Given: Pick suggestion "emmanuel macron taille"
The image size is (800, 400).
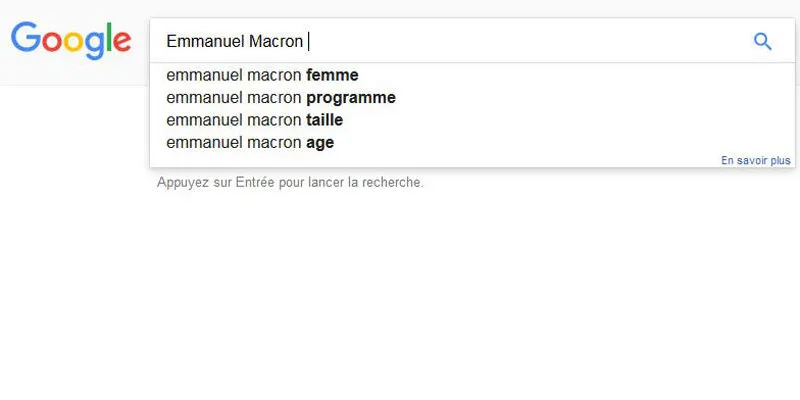Looking at the screenshot, I should [x=254, y=120].
